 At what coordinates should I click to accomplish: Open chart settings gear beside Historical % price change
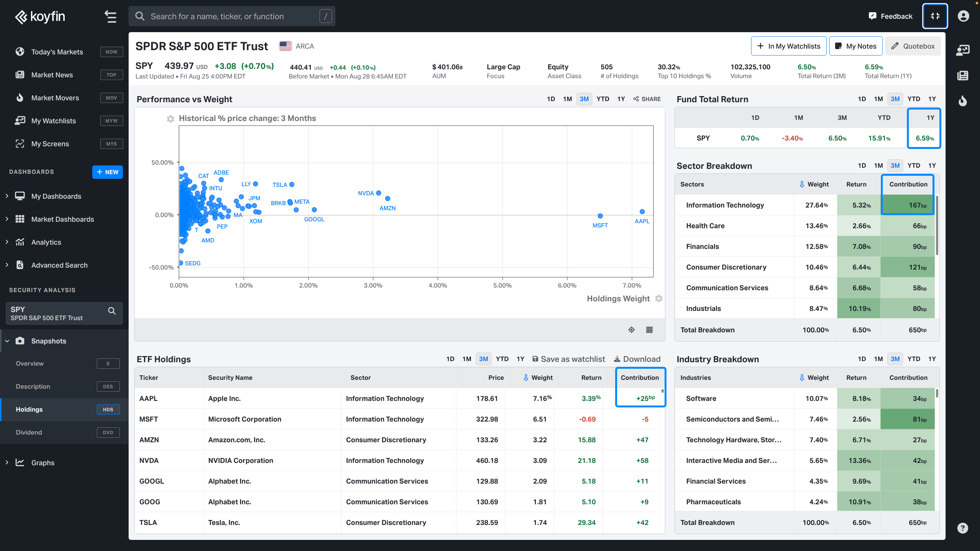pyautogui.click(x=170, y=119)
